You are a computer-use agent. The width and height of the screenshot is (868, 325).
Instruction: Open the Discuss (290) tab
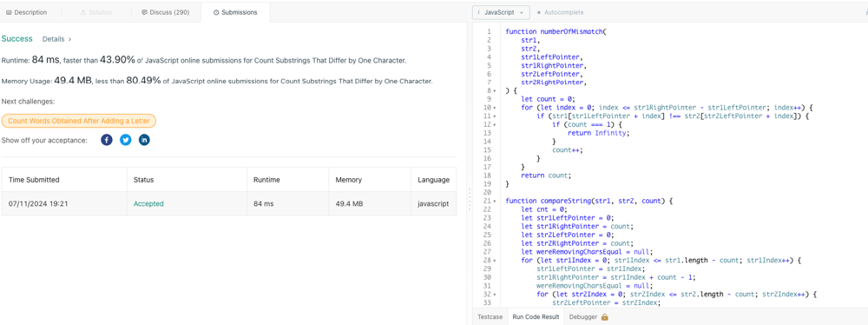tap(166, 12)
